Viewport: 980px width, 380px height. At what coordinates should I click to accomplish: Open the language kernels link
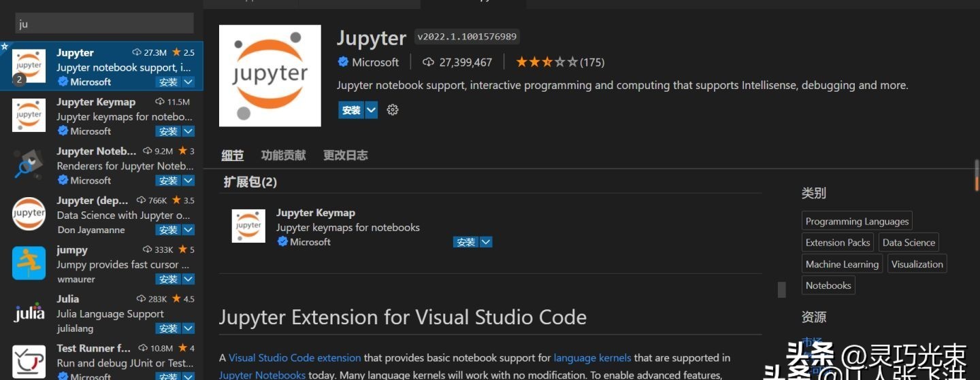click(x=592, y=358)
